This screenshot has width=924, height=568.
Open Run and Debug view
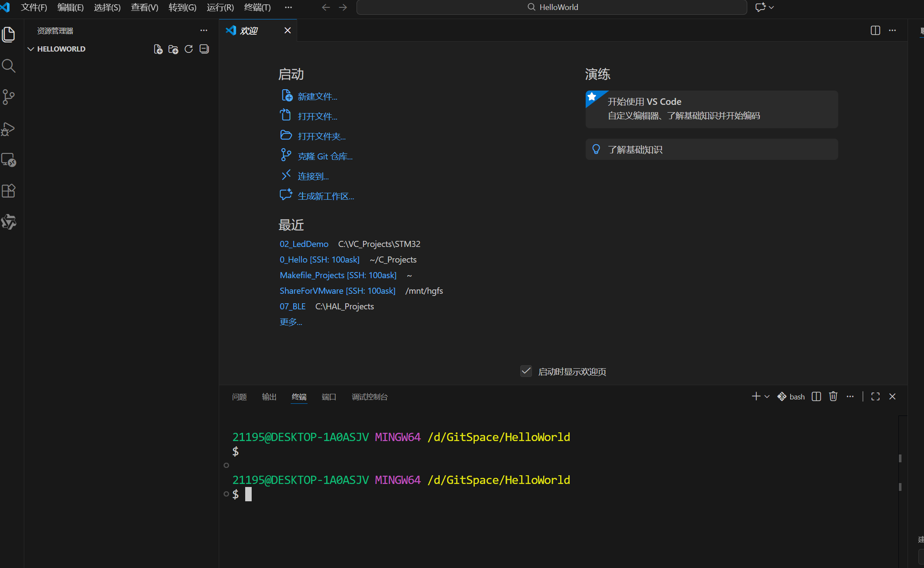[9, 129]
